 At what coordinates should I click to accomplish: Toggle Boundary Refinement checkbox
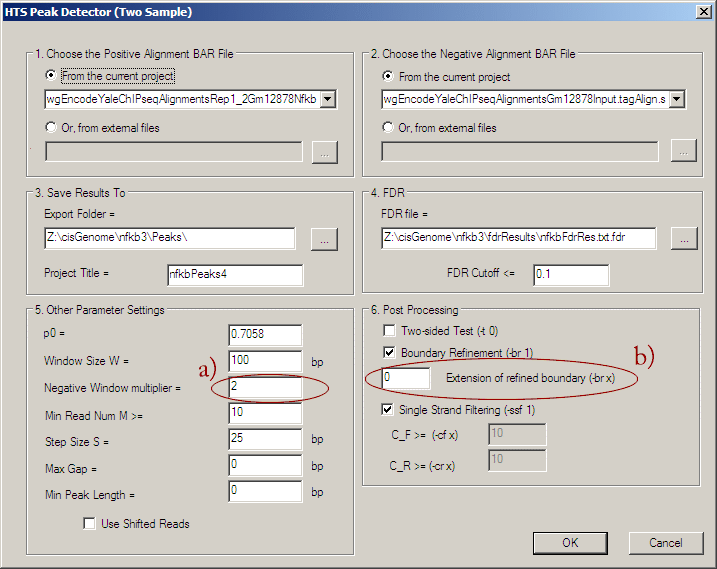tap(390, 352)
